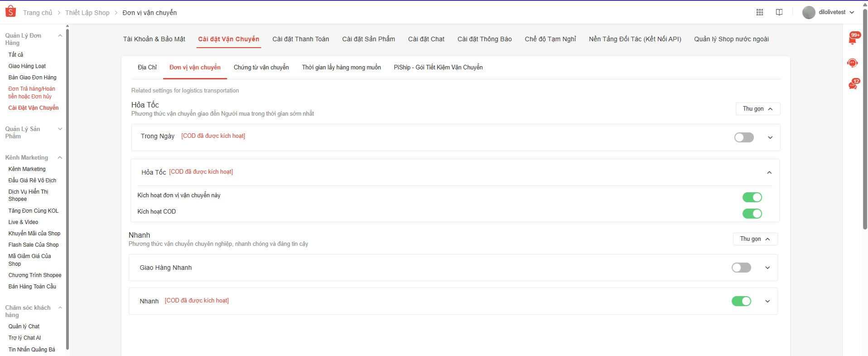This screenshot has height=356, width=868.
Task: Turn off Kích hoạt COD toggle
Action: pyautogui.click(x=752, y=214)
